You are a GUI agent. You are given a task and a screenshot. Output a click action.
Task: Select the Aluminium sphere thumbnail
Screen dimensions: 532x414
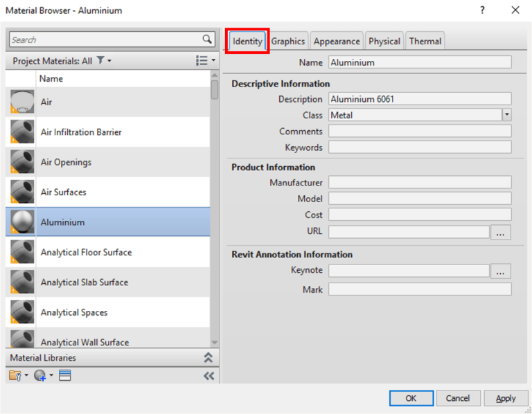(22, 222)
